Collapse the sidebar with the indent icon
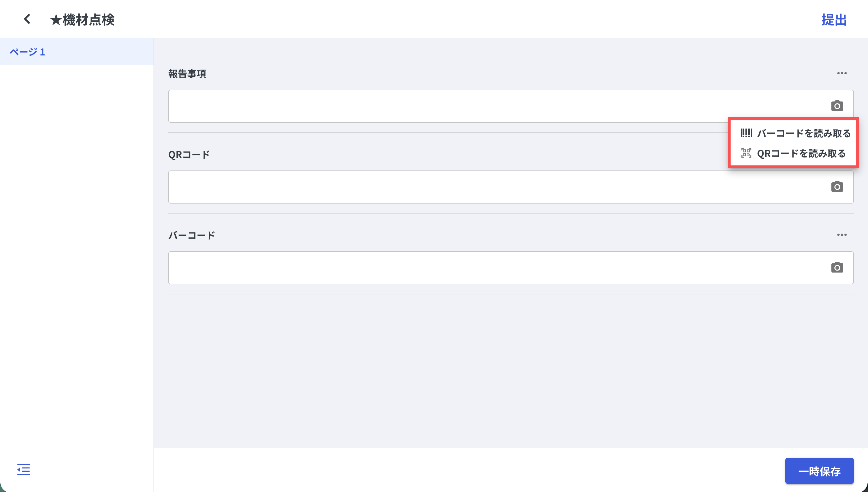Viewport: 868px width, 492px height. (23, 469)
